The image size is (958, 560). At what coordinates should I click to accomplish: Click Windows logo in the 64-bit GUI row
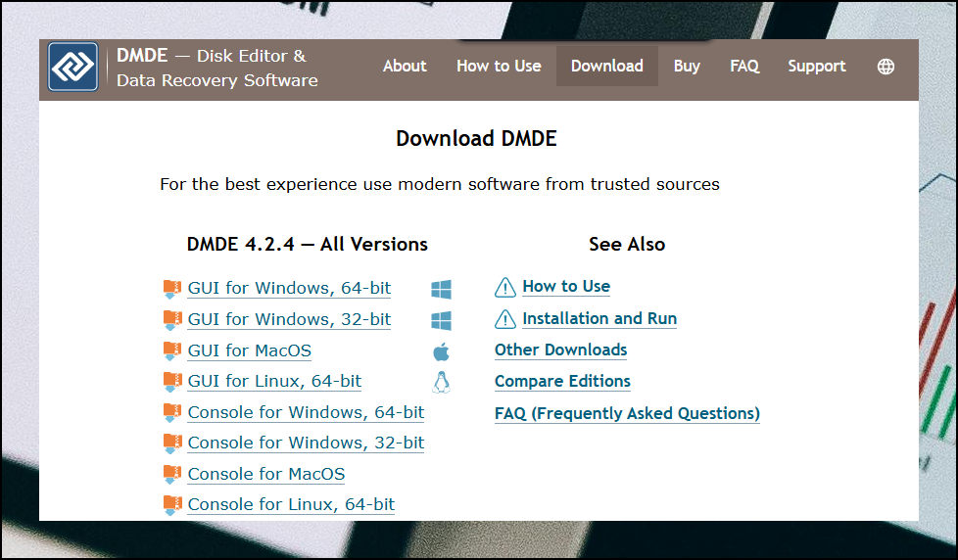click(x=441, y=289)
